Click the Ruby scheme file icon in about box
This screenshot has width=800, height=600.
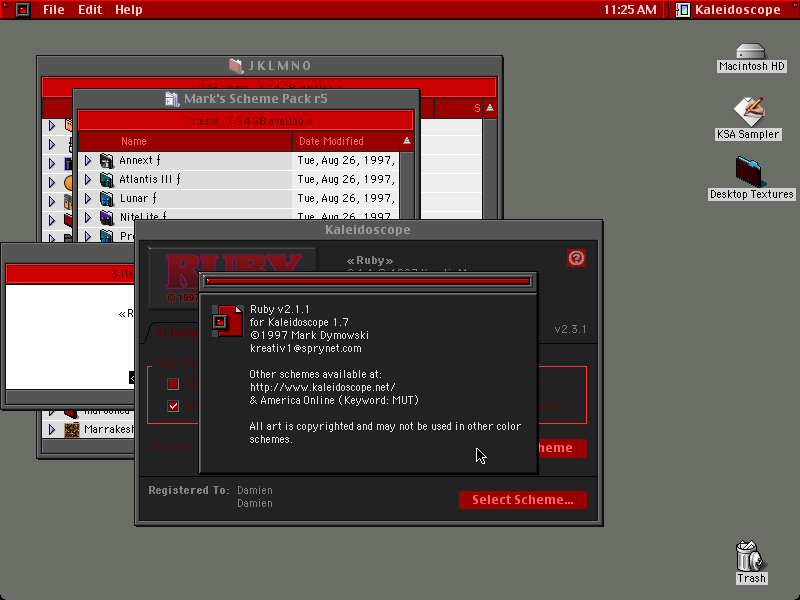tap(227, 321)
